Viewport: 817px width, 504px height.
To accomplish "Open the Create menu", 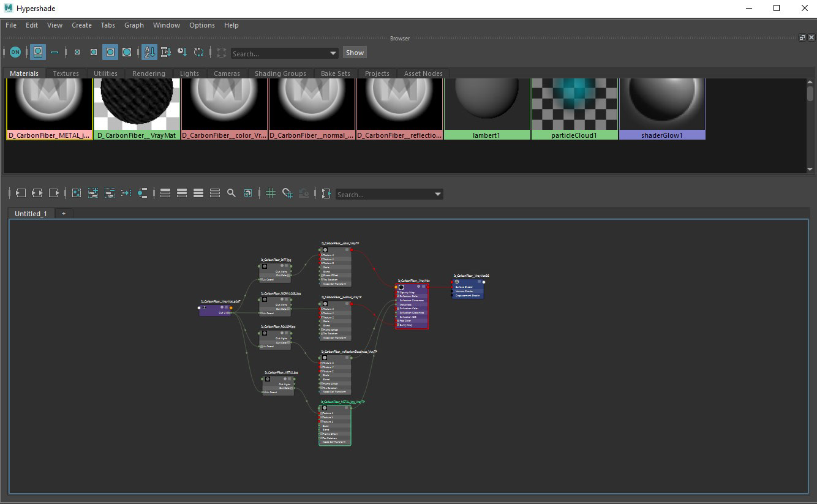I will click(x=81, y=25).
